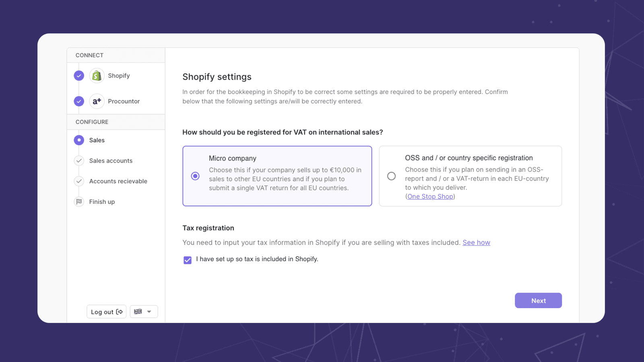Viewport: 644px width, 362px height.
Task: Open the One Stop Shop link
Action: pos(430,196)
